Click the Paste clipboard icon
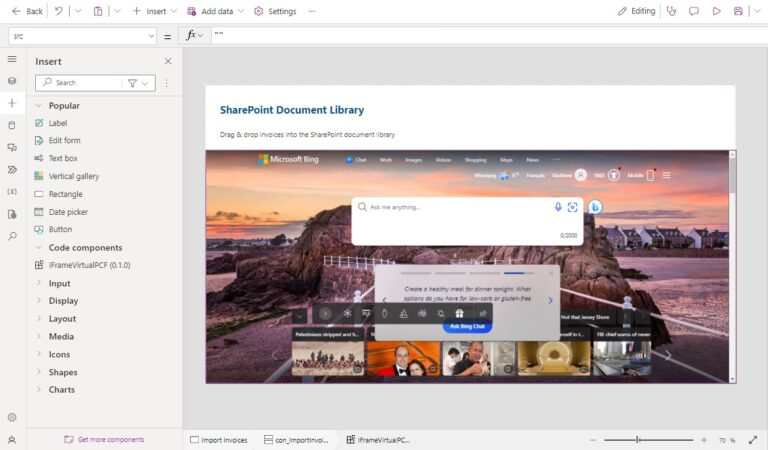The width and height of the screenshot is (768, 450). [x=98, y=11]
